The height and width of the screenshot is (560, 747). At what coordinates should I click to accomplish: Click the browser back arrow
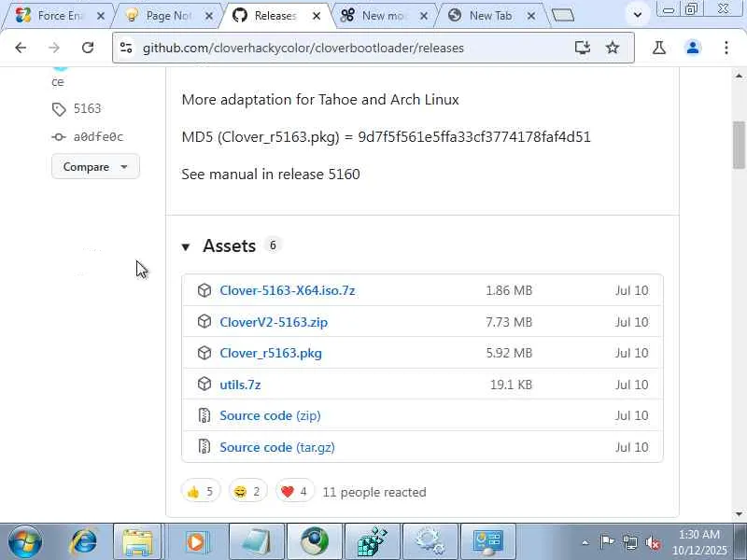tap(21, 48)
